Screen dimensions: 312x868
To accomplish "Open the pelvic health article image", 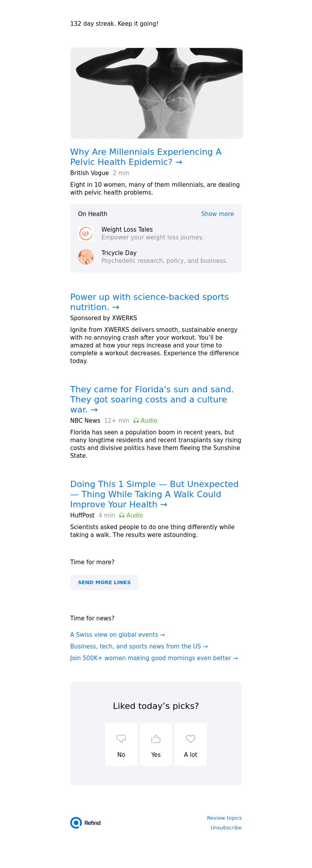I will tap(156, 93).
